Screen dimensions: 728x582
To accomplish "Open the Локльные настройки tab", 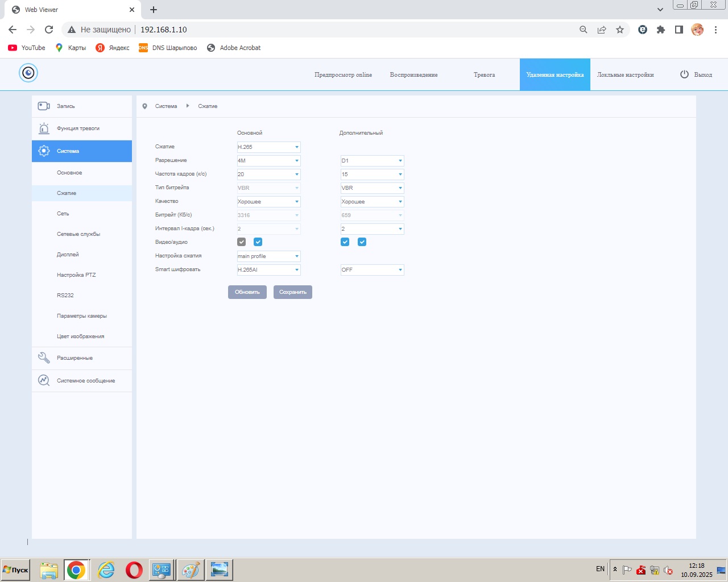I will [x=625, y=75].
